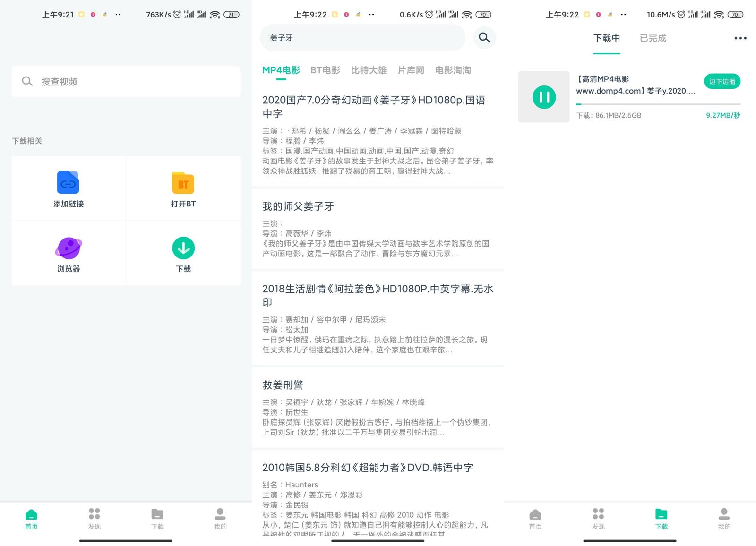
Task: Select the 比特大雄 source tab
Action: click(x=369, y=70)
